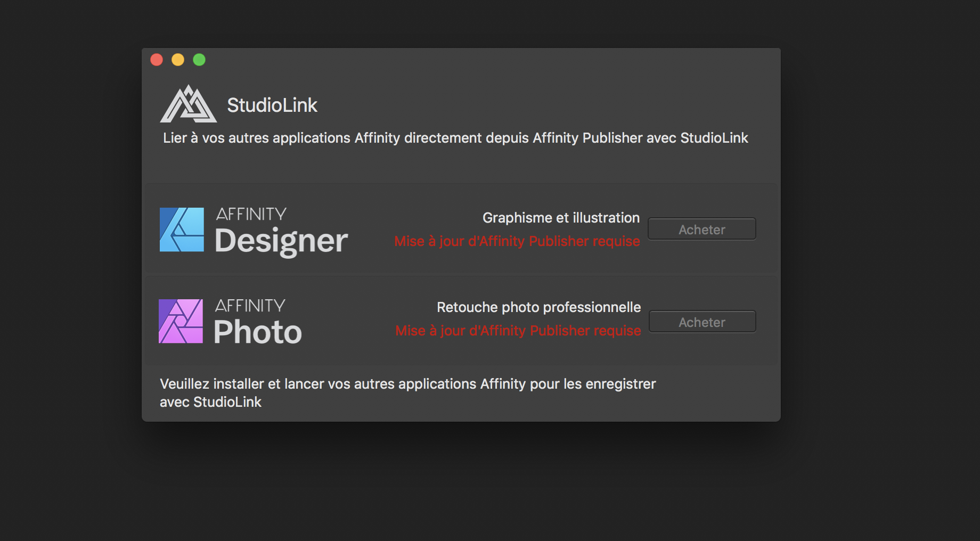Click the Affinity Photo purple logo icon

pos(181,321)
